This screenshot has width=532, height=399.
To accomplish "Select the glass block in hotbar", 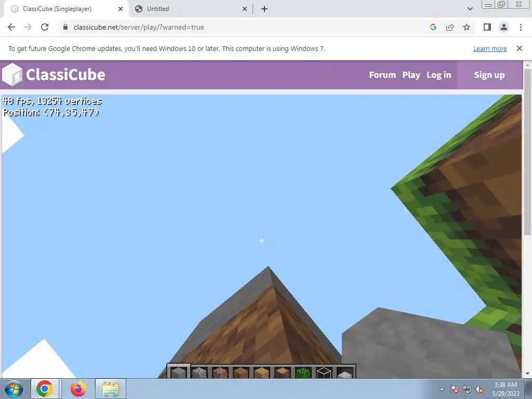I will [324, 373].
